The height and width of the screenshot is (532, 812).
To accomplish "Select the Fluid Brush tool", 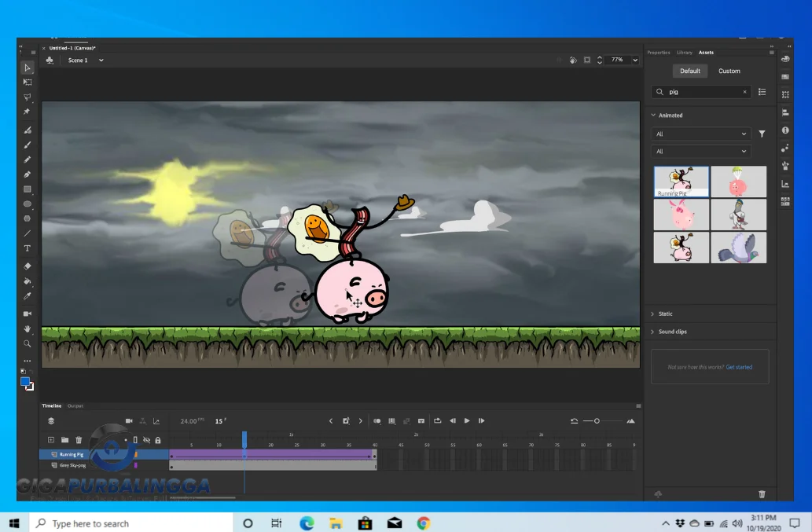I will [x=28, y=130].
